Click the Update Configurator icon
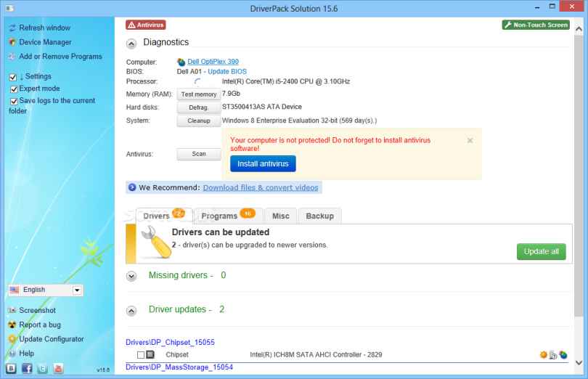This screenshot has width=588, height=379. pos(12,339)
